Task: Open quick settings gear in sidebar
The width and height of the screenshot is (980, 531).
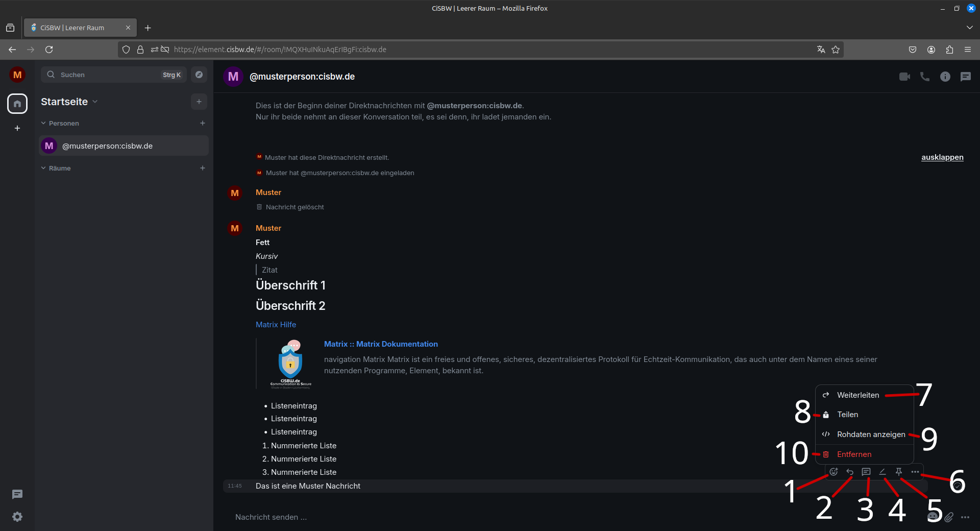Action: coord(17,517)
